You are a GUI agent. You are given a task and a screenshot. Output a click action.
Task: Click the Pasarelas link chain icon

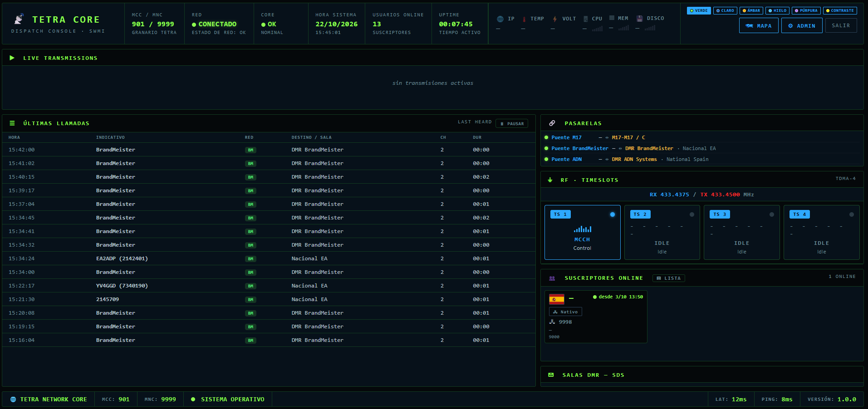552,123
